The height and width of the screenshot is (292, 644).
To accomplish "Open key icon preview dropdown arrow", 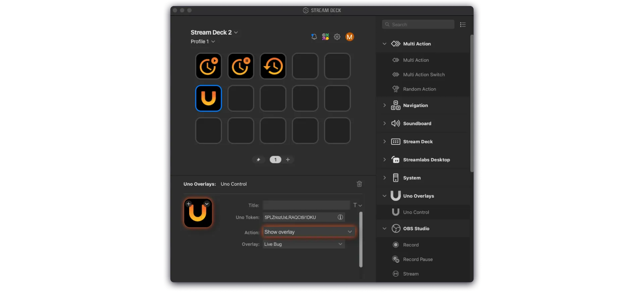I will tap(207, 204).
